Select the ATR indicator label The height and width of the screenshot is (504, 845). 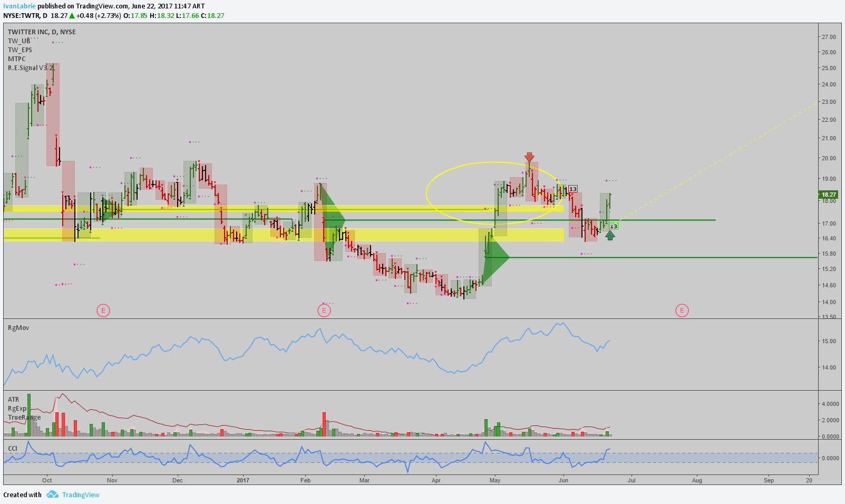click(13, 400)
